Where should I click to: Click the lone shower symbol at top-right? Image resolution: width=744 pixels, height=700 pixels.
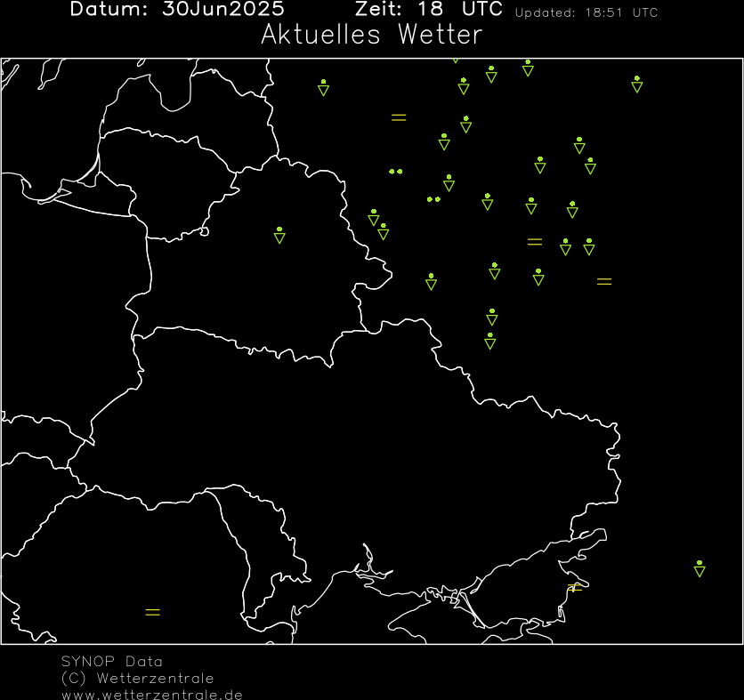pyautogui.click(x=637, y=84)
